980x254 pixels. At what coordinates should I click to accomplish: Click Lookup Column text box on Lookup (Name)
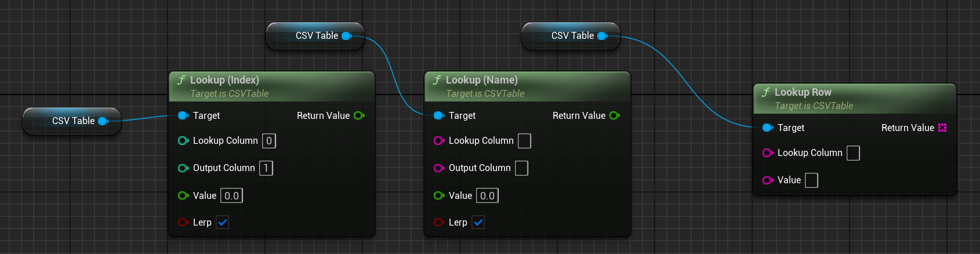point(524,141)
